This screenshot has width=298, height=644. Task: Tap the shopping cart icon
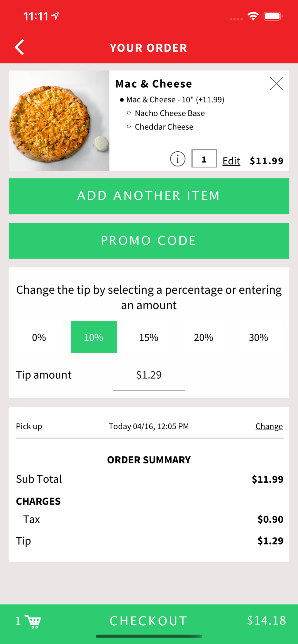tap(34, 621)
